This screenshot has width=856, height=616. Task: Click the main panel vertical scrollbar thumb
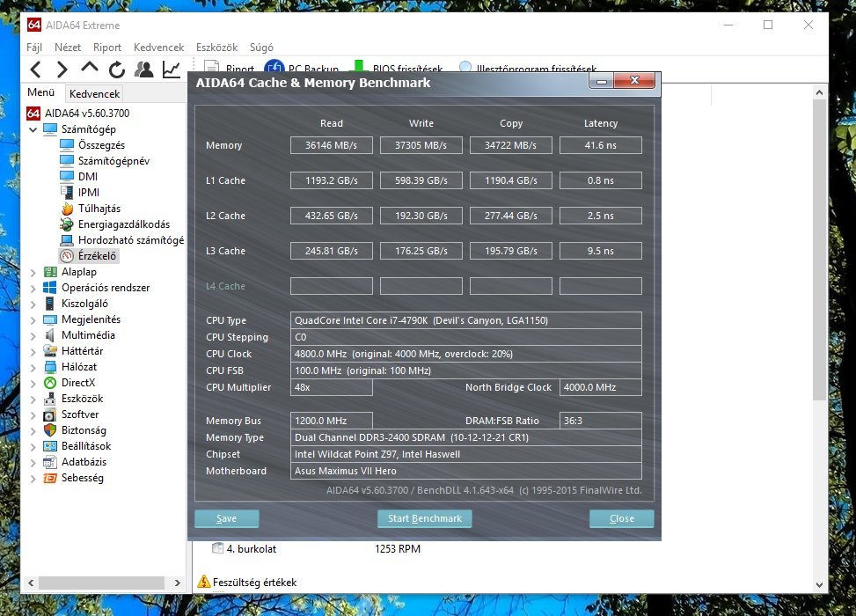[x=819, y=251]
